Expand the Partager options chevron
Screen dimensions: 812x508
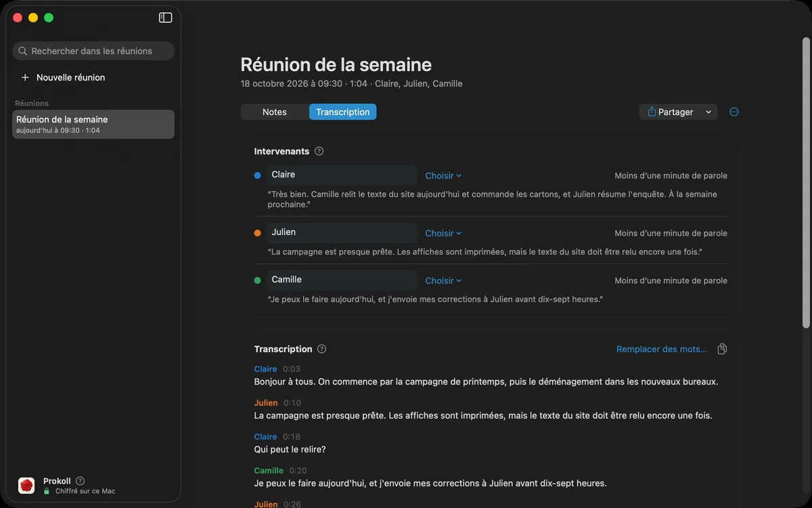[708, 112]
